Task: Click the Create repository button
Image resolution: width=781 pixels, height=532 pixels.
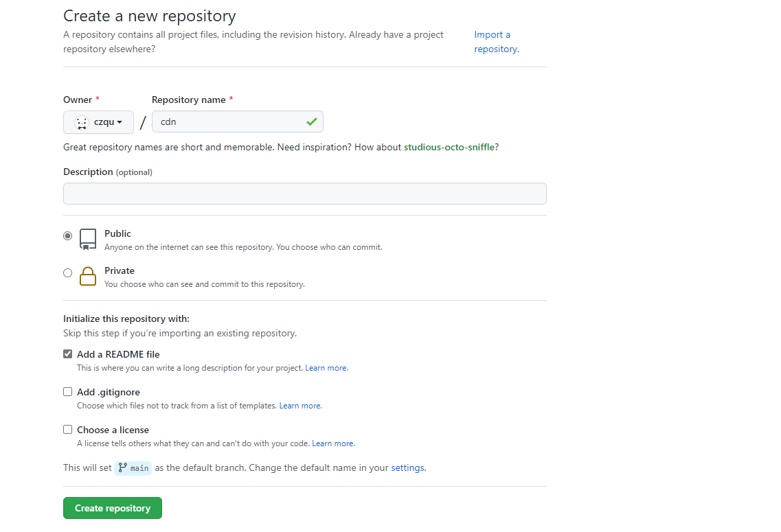Action: tap(113, 508)
